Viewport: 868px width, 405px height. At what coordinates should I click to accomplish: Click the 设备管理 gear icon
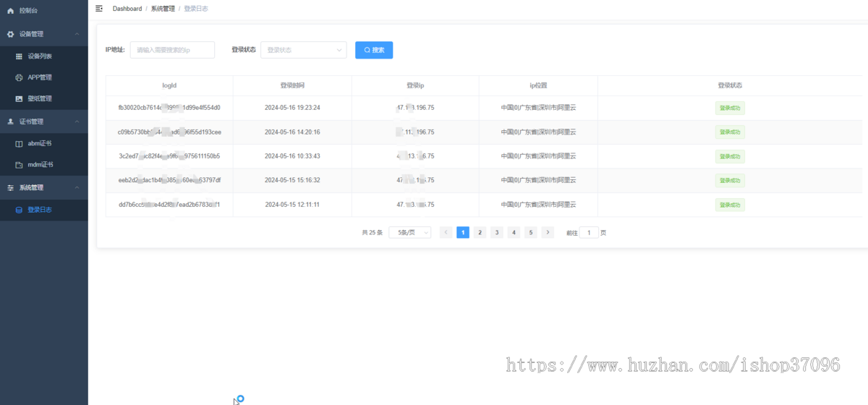[10, 34]
